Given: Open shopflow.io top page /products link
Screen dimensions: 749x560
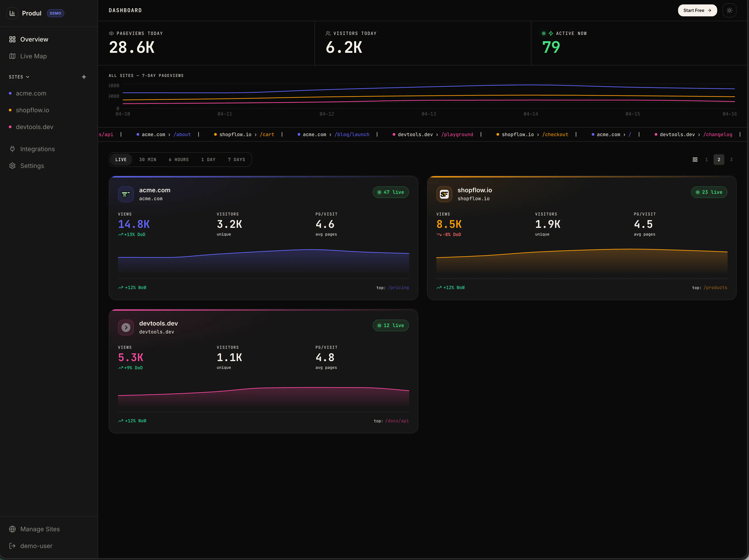Looking at the screenshot, I should pos(715,288).
